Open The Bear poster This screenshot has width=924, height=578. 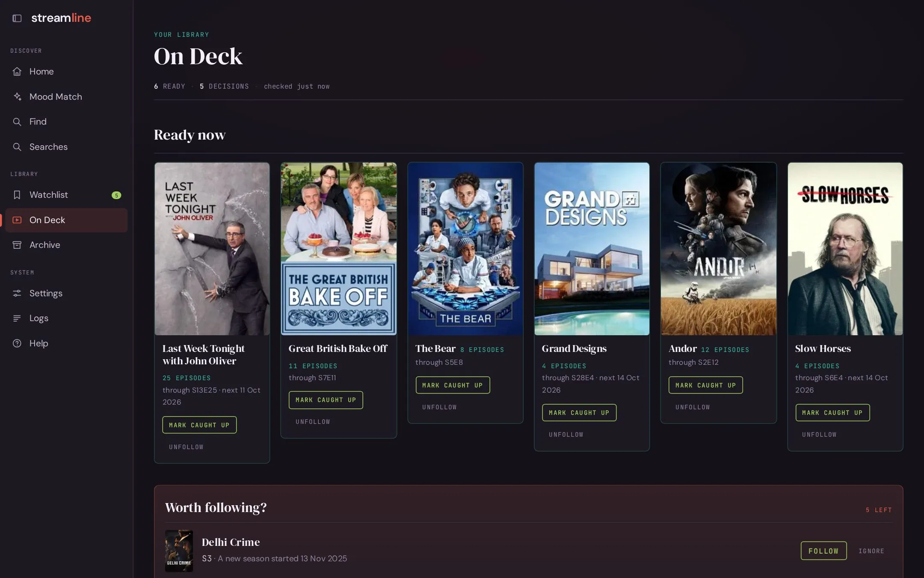(x=465, y=249)
